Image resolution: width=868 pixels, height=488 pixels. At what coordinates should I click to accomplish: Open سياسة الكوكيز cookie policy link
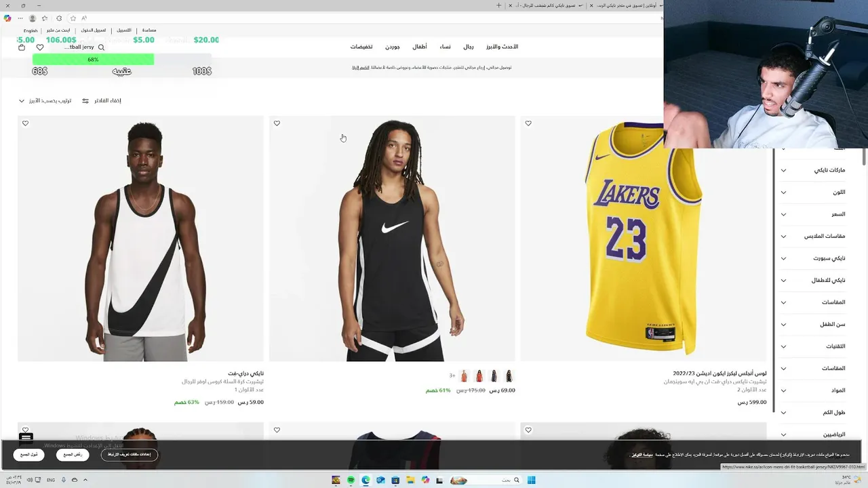coord(642,455)
